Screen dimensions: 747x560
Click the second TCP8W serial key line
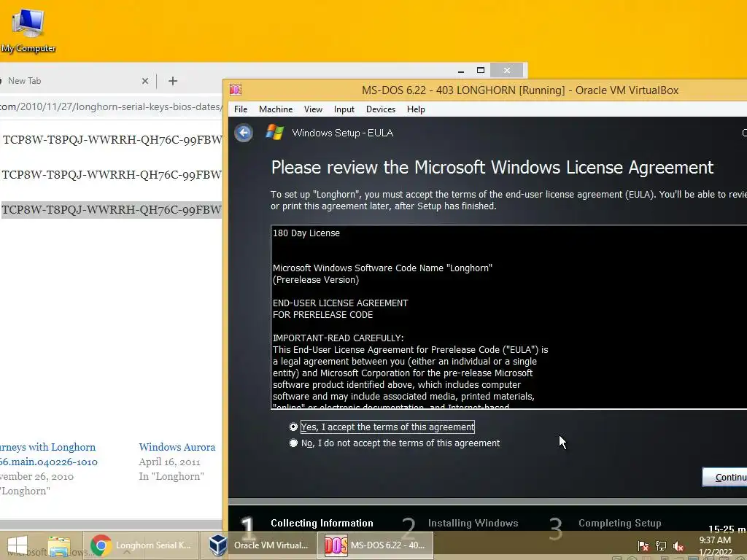(112, 175)
